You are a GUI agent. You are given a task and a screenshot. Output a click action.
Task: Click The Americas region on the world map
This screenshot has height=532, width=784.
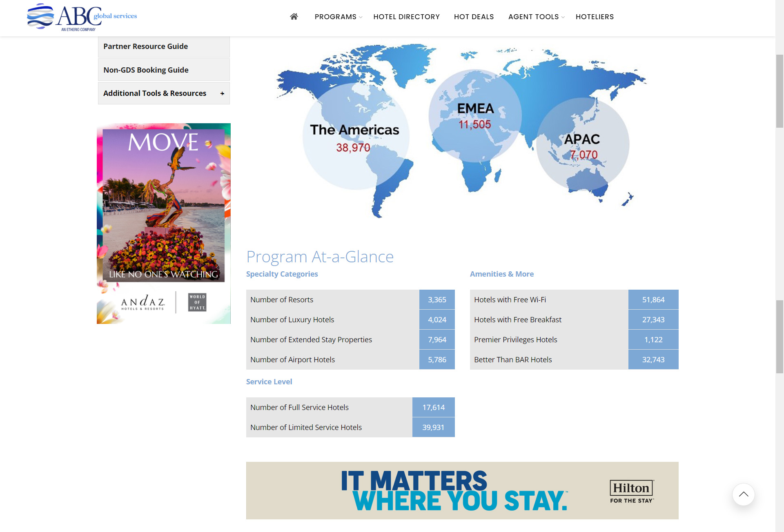click(355, 137)
